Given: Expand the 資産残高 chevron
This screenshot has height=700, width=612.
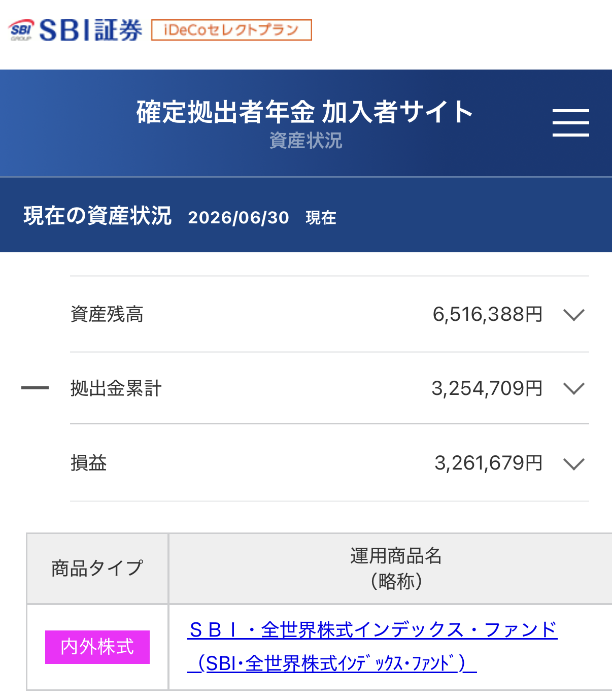Looking at the screenshot, I should point(574,315).
